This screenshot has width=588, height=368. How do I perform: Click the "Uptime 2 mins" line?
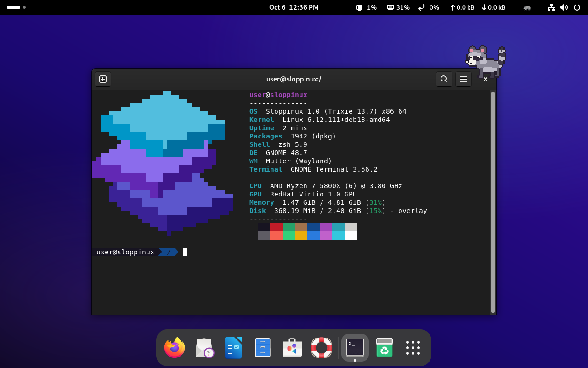point(278,128)
